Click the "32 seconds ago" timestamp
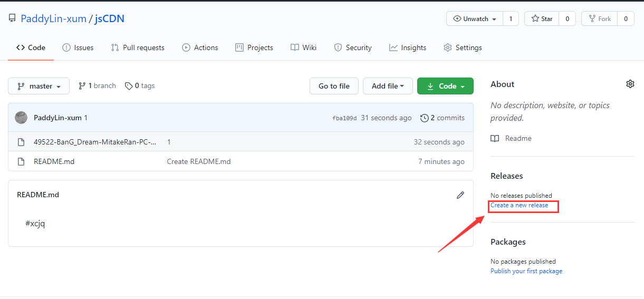 click(439, 142)
